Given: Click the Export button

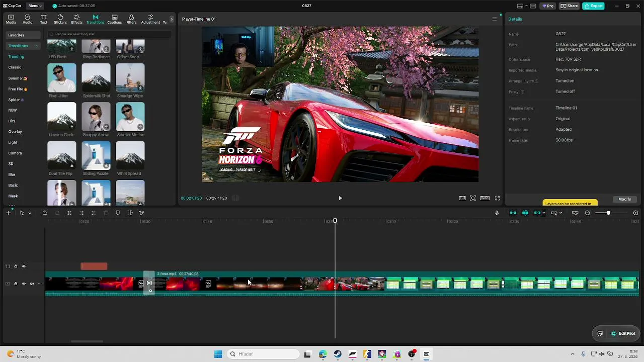Looking at the screenshot, I should pos(593,6).
